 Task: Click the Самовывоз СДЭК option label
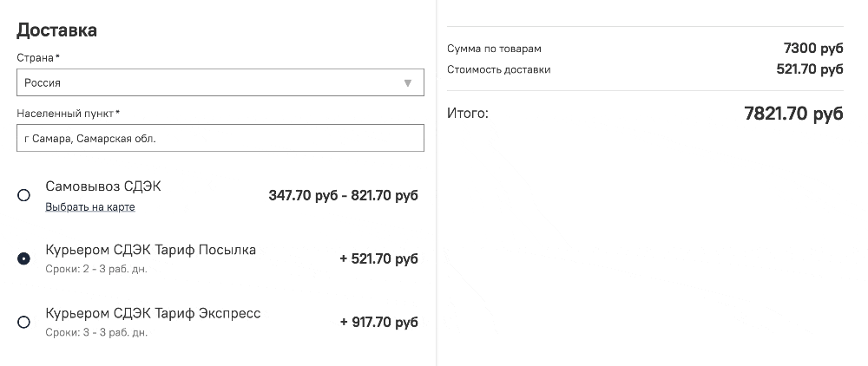click(x=103, y=186)
